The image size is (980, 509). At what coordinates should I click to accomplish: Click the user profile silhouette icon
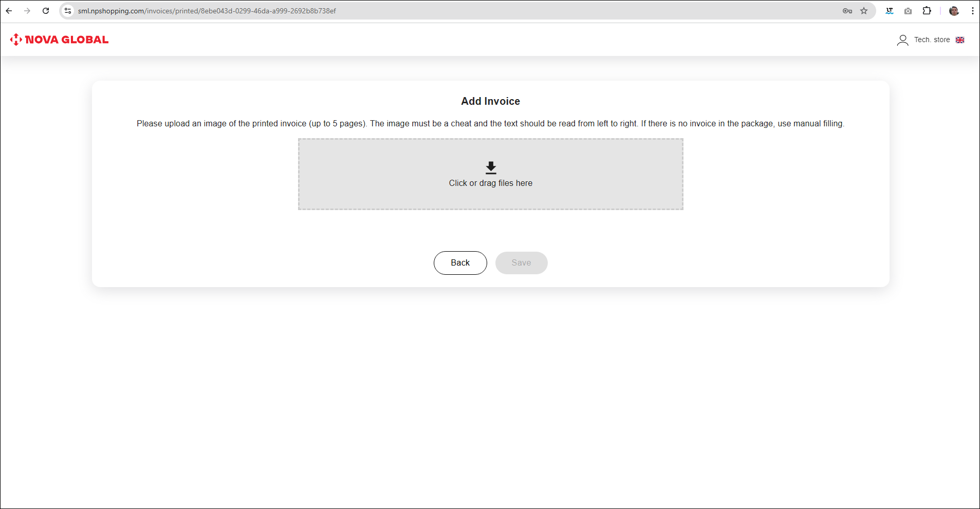pyautogui.click(x=902, y=40)
